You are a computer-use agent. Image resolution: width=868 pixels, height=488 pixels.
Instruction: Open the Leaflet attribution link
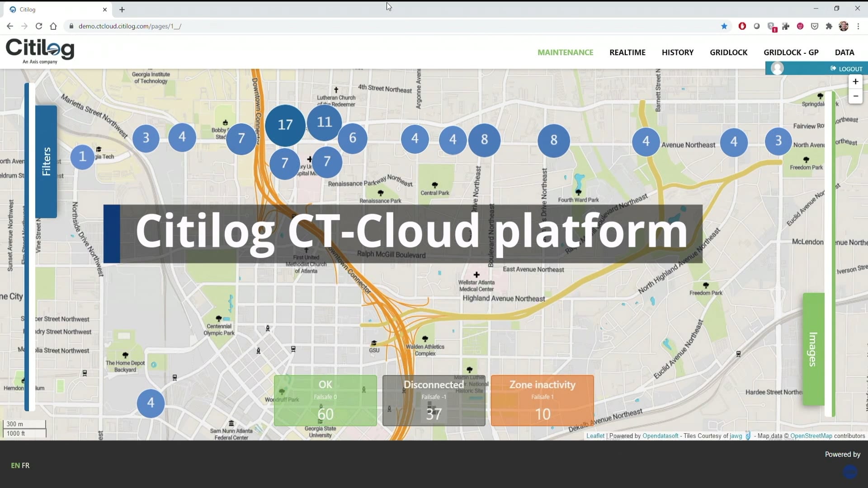pos(595,436)
